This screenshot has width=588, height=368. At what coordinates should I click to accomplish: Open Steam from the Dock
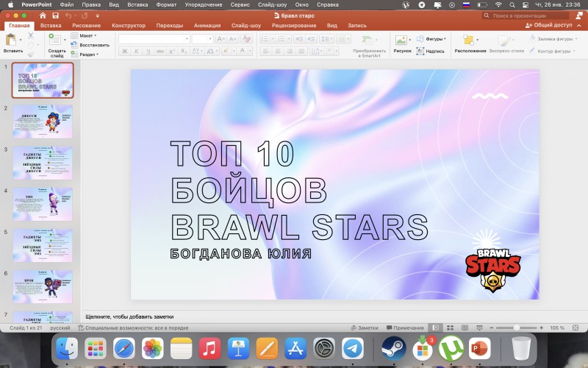(x=394, y=348)
